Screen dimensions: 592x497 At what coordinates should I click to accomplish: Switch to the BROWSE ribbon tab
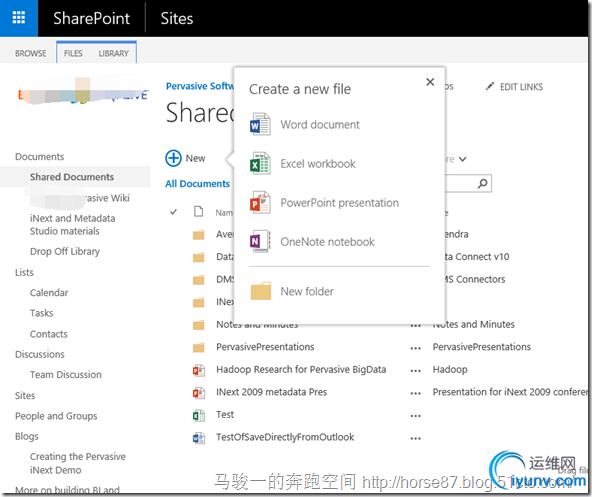[31, 53]
